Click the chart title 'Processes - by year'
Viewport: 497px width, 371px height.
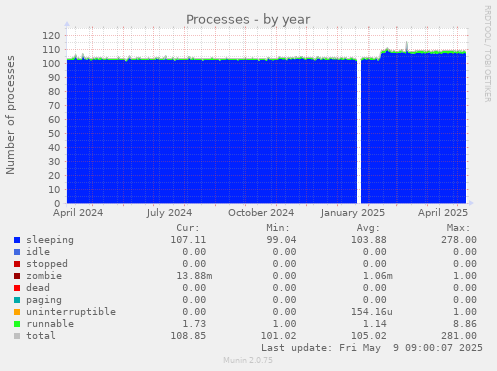(248, 20)
